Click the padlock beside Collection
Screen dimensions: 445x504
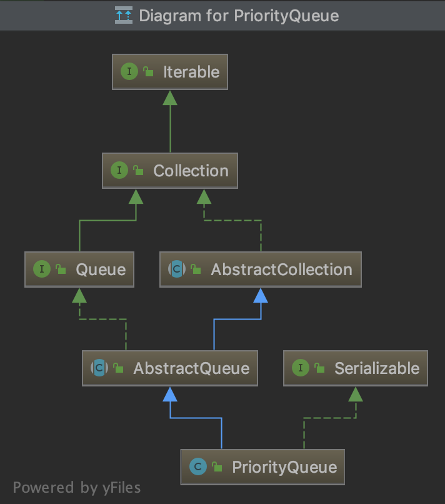coord(137,170)
